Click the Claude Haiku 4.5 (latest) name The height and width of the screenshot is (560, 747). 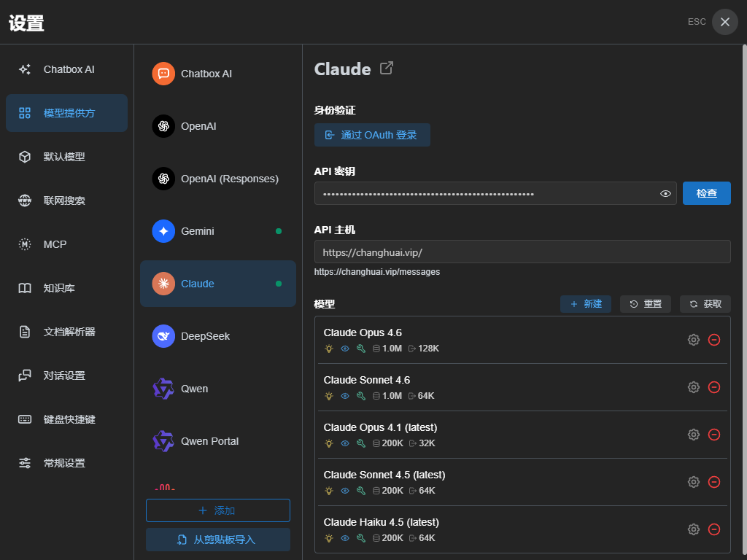coord(381,522)
